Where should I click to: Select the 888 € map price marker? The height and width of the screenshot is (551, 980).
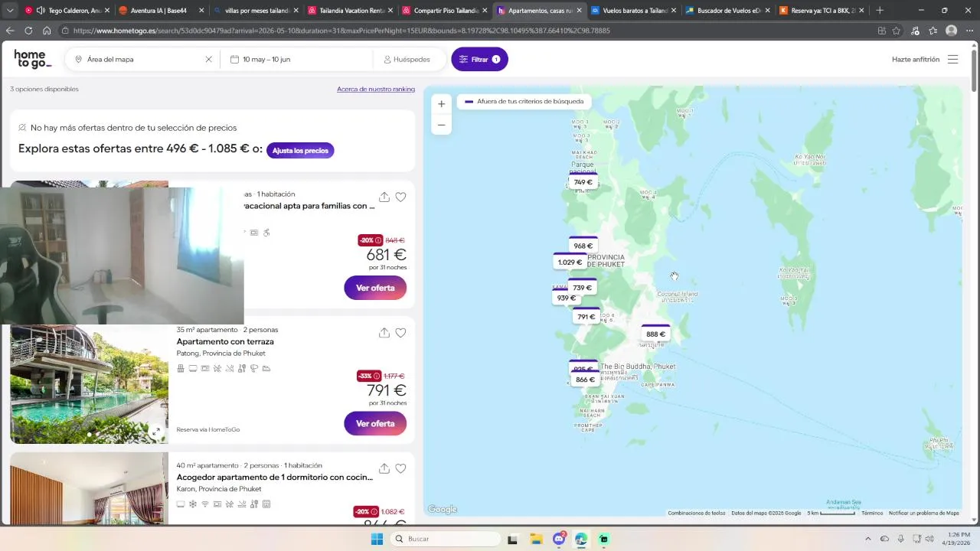point(655,334)
